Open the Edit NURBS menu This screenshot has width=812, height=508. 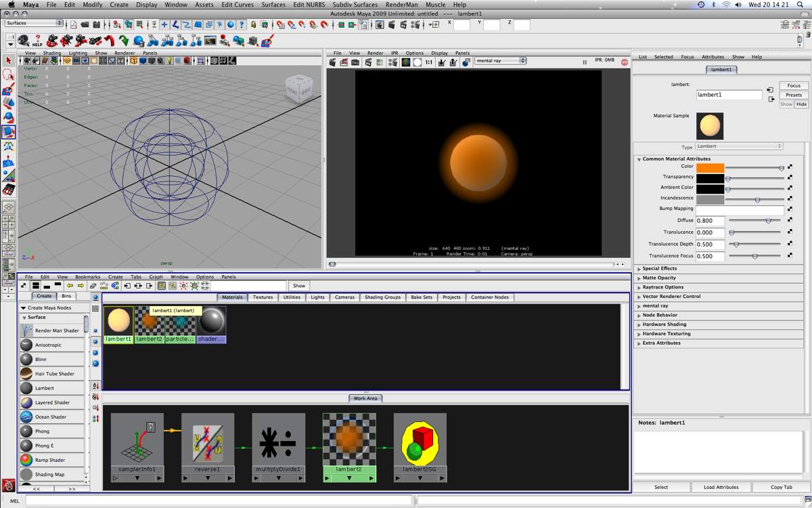click(308, 5)
